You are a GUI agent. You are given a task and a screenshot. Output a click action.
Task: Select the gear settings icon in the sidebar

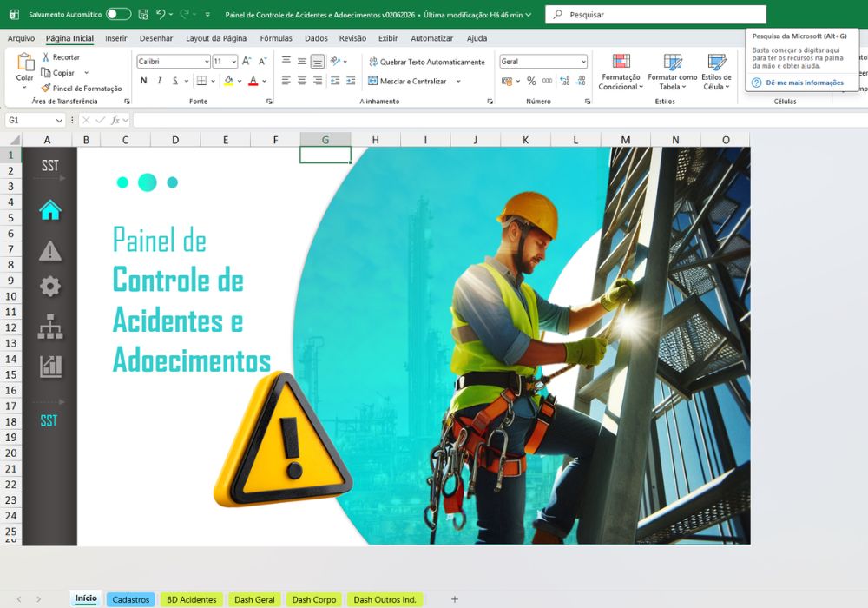[x=50, y=287]
